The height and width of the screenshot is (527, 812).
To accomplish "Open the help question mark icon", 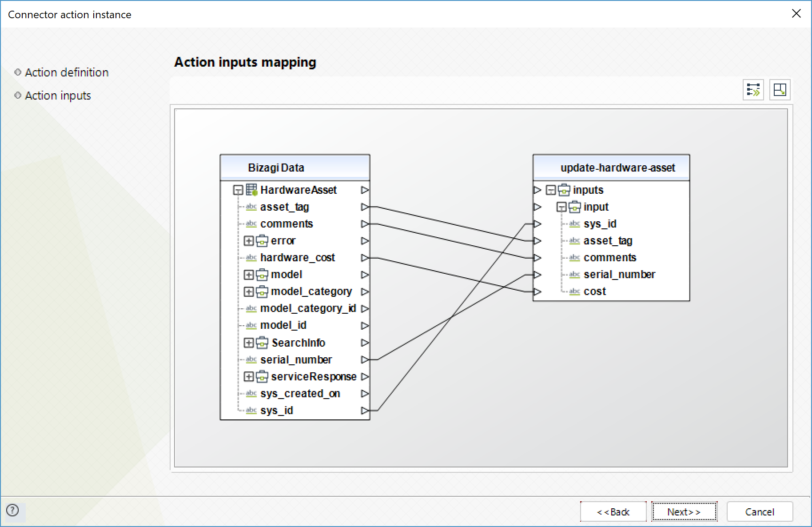I will pos(13,510).
